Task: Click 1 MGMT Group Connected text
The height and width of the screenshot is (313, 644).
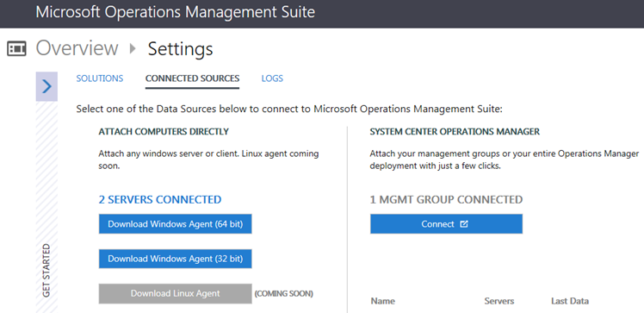Action: pyautogui.click(x=446, y=199)
